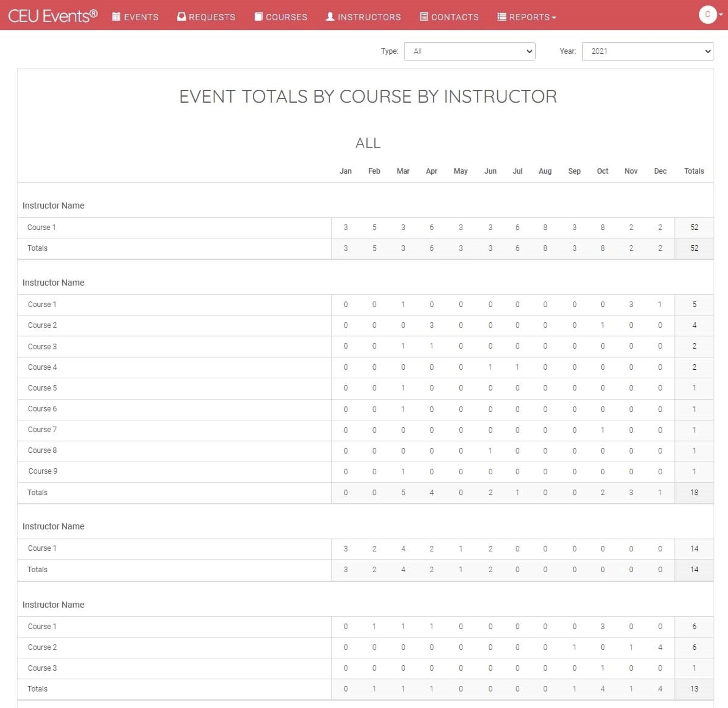Click the CEU Events logo

pos(53,16)
